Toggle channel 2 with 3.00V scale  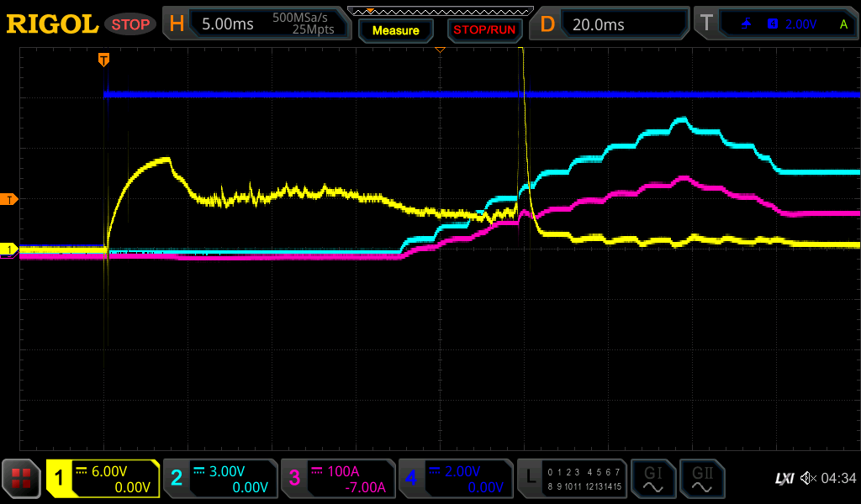coord(219,479)
